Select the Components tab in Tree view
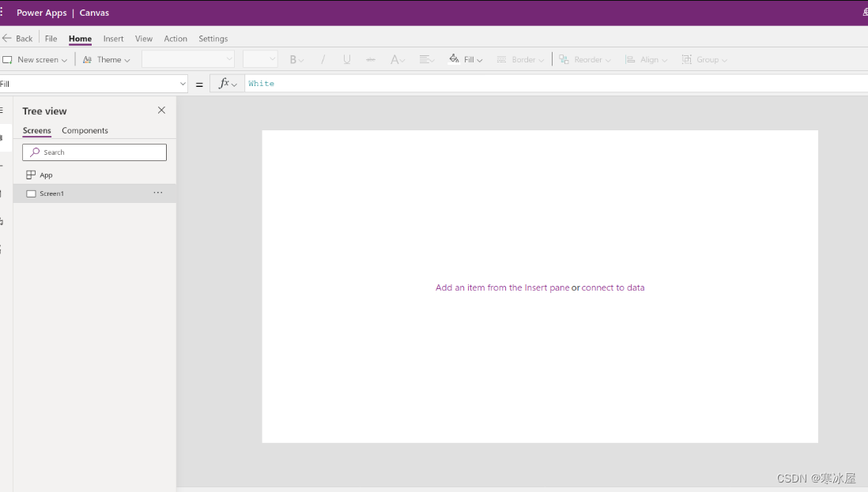This screenshot has width=868, height=492. pyautogui.click(x=85, y=130)
